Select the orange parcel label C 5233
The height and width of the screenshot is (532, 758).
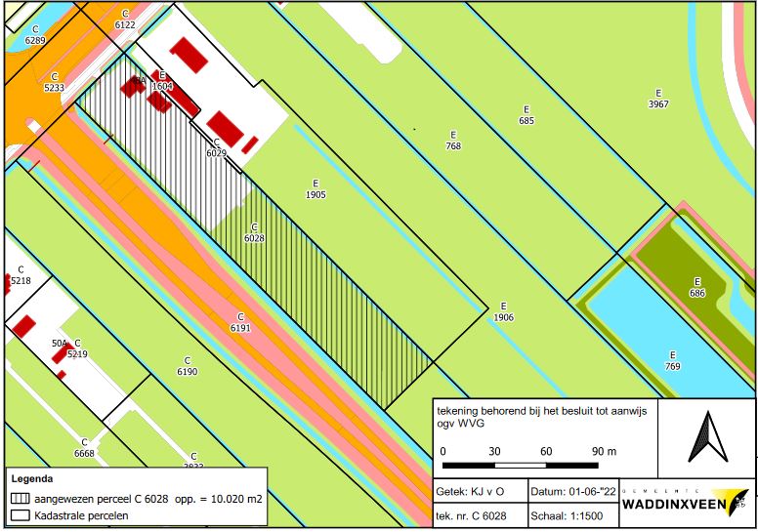[x=55, y=82]
